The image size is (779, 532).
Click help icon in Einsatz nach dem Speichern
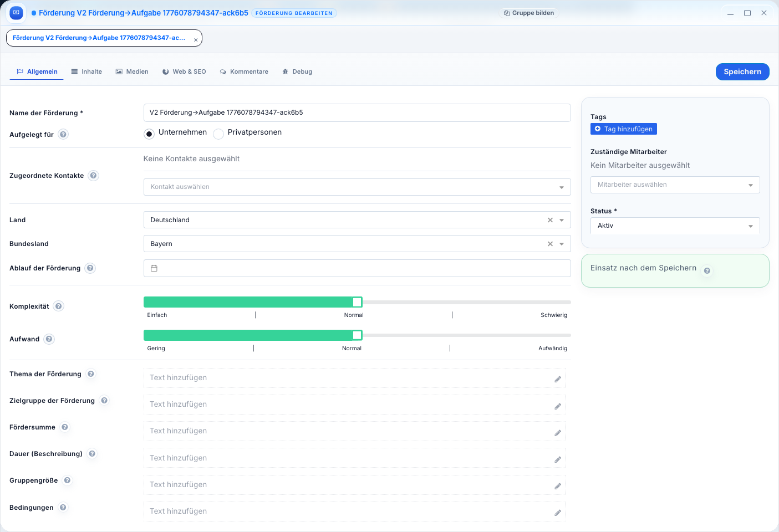(x=707, y=271)
